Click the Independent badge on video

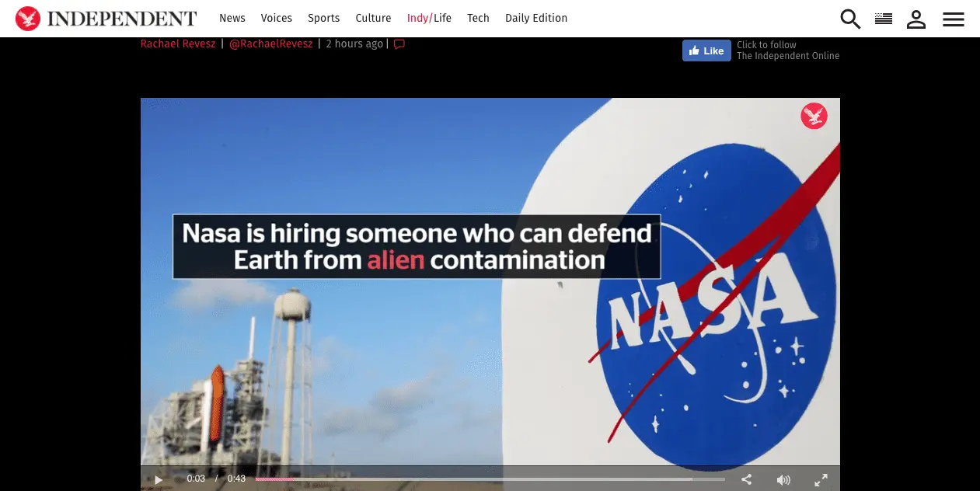(x=814, y=117)
